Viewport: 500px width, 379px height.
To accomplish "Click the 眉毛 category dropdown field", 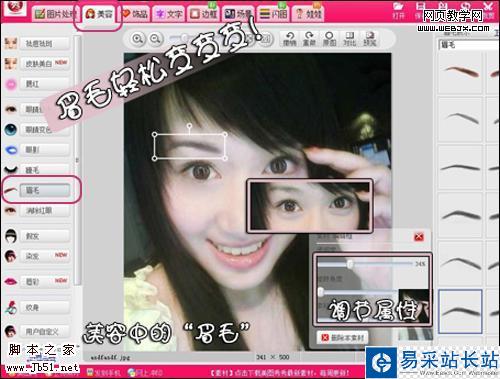I will tap(468, 45).
